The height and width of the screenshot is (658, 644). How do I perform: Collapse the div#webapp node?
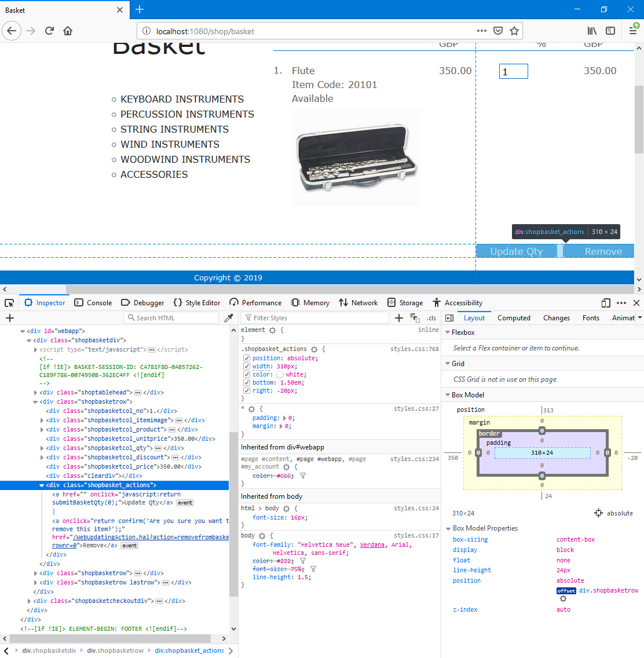pyautogui.click(x=23, y=331)
